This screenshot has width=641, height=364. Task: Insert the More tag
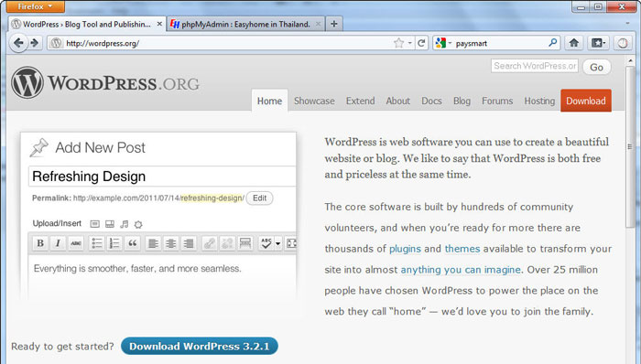tap(244, 243)
